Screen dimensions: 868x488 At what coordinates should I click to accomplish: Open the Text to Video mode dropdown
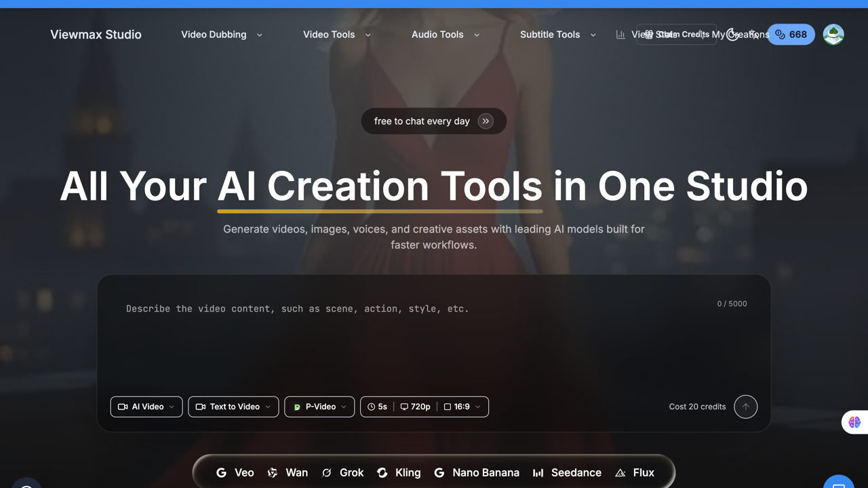tap(233, 407)
